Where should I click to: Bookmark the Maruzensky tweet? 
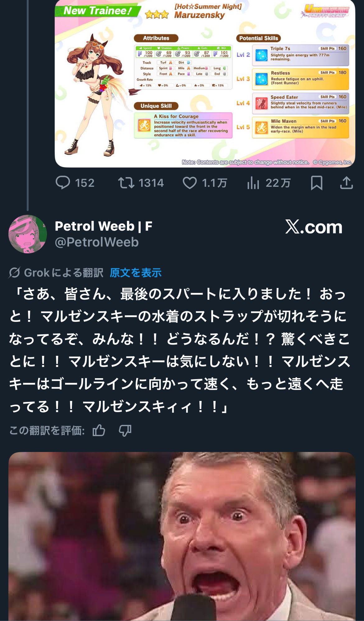pyautogui.click(x=317, y=183)
